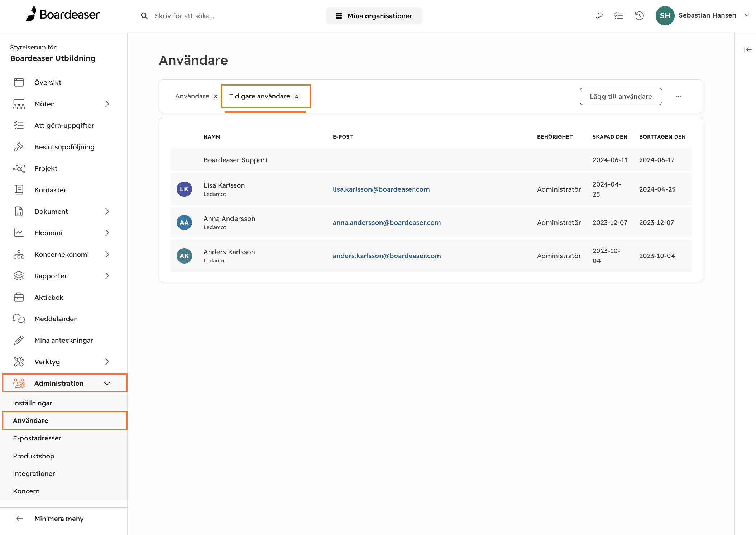
Task: Expand the Koncernekonomi submenu chevron
Action: 107,254
